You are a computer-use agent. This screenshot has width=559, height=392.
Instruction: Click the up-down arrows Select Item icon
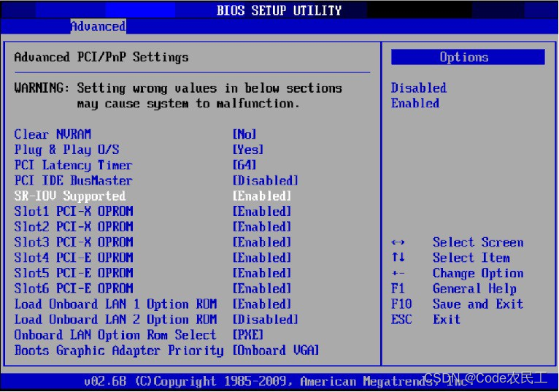[x=398, y=257]
